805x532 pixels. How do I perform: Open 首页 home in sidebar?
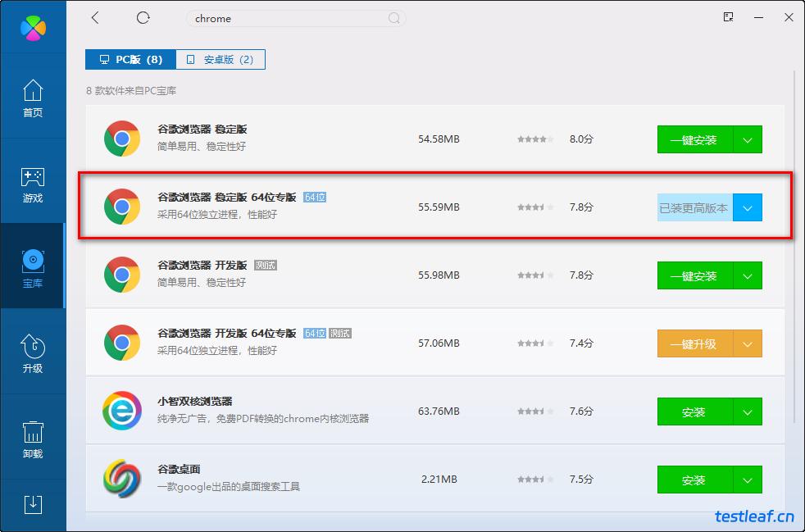coord(33,98)
